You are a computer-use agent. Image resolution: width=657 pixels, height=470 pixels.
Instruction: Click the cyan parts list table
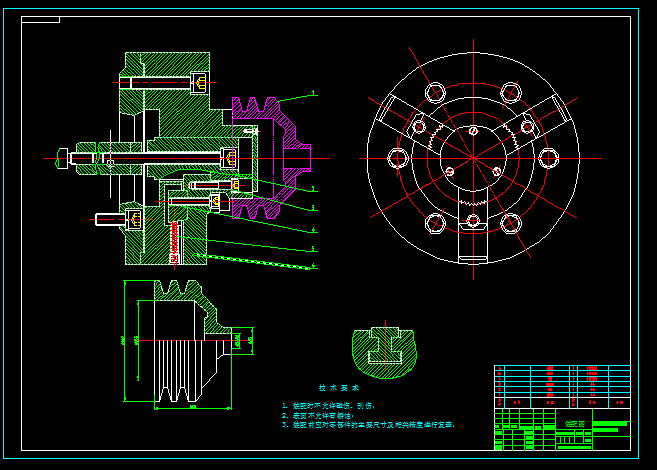(x=562, y=387)
